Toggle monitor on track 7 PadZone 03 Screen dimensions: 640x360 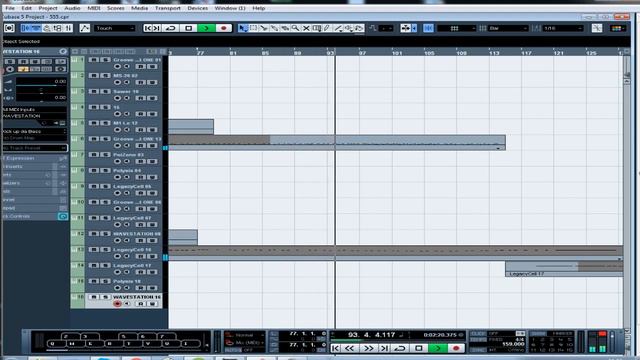click(x=127, y=161)
